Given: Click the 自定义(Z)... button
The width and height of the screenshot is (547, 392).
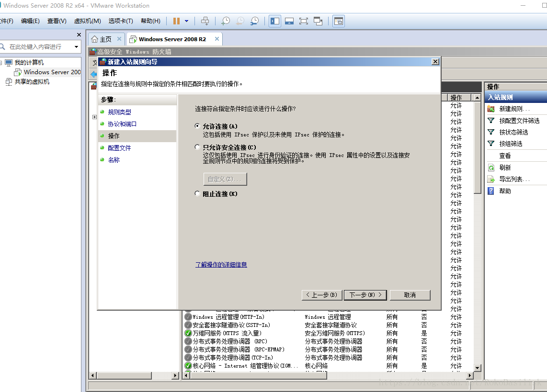Looking at the screenshot, I should click(x=225, y=179).
